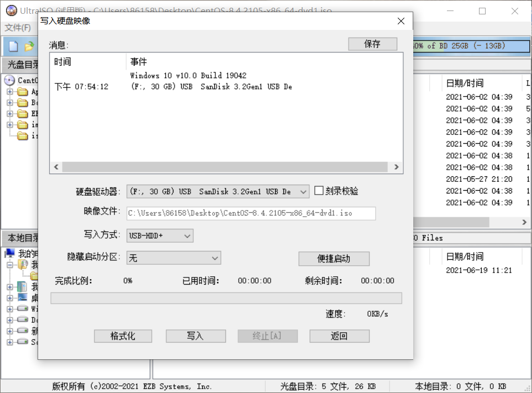
Task: Open the 文件(F) menu
Action: pyautogui.click(x=18, y=28)
